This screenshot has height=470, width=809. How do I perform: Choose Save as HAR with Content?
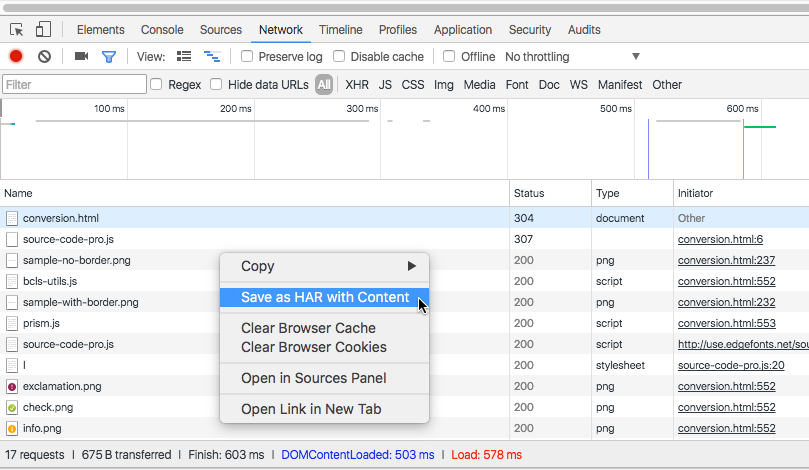[x=325, y=297]
